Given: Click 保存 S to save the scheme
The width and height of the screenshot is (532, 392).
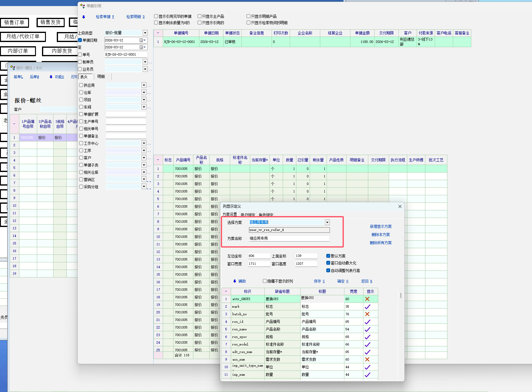Looking at the screenshot, I should click(x=319, y=281).
